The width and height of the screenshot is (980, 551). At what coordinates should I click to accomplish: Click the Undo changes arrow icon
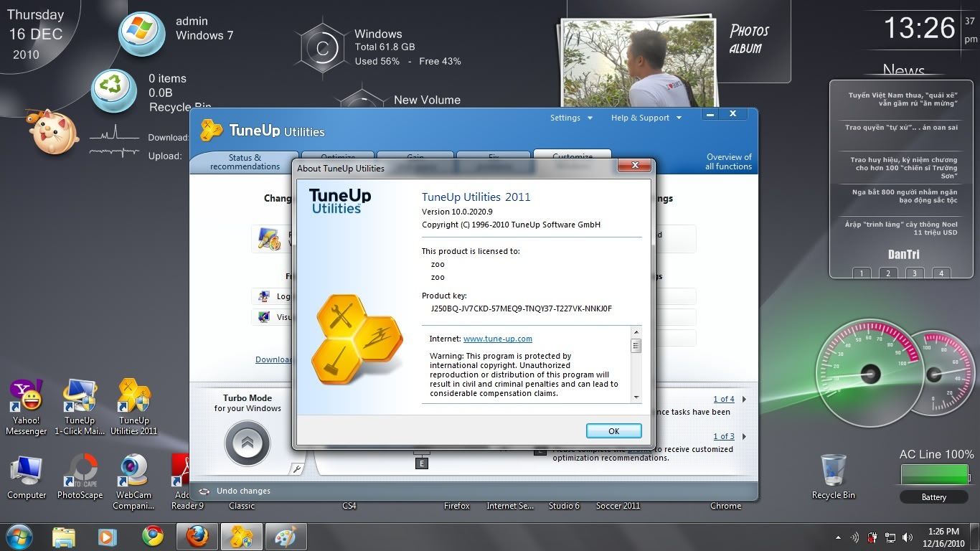click(204, 491)
